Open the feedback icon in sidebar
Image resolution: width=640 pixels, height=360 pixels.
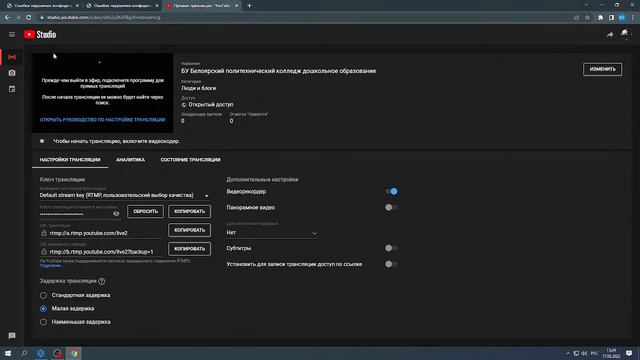[12, 336]
